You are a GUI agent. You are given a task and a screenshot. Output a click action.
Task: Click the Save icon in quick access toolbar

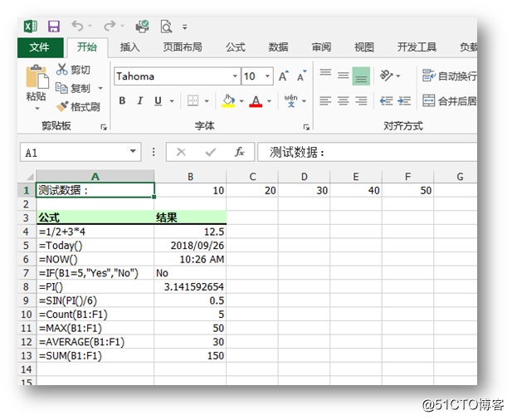(x=54, y=27)
